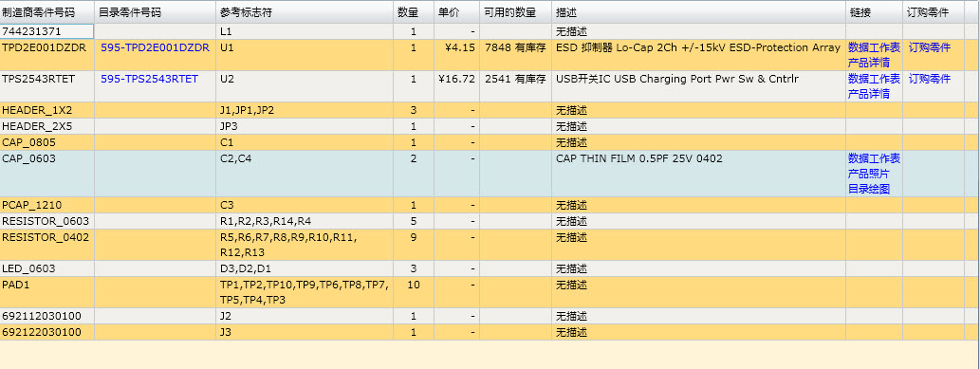Screen dimensions: 980x369
Task: Edit the 744231371 part number cell
Action: [x=46, y=31]
